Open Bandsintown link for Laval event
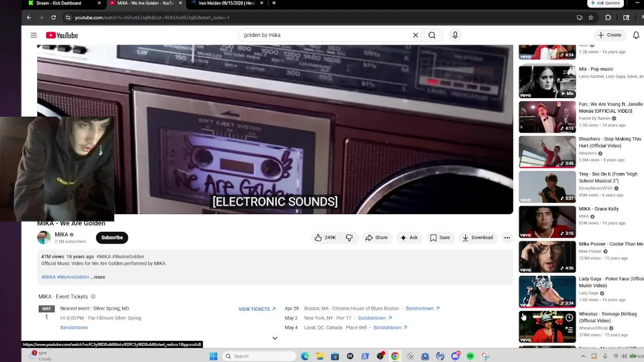This screenshot has width=644, height=362. [390, 328]
